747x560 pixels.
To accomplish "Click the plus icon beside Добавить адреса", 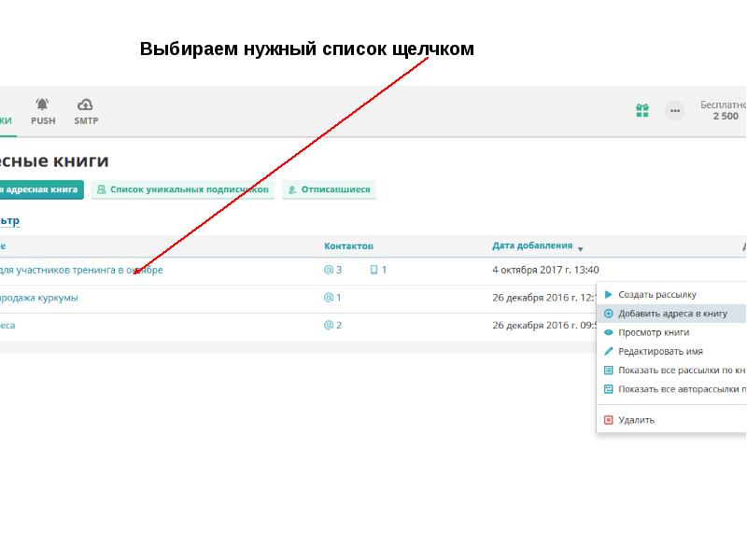I will point(608,313).
